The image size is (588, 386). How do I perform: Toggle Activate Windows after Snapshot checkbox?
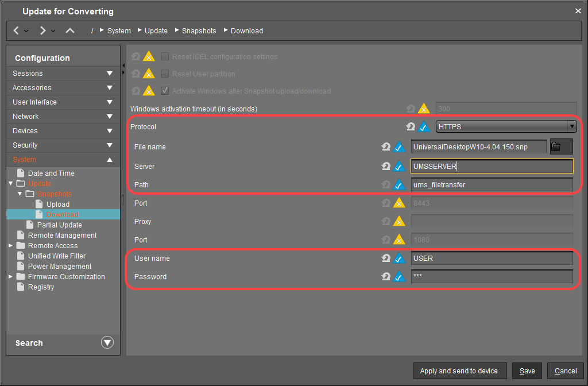coord(165,91)
